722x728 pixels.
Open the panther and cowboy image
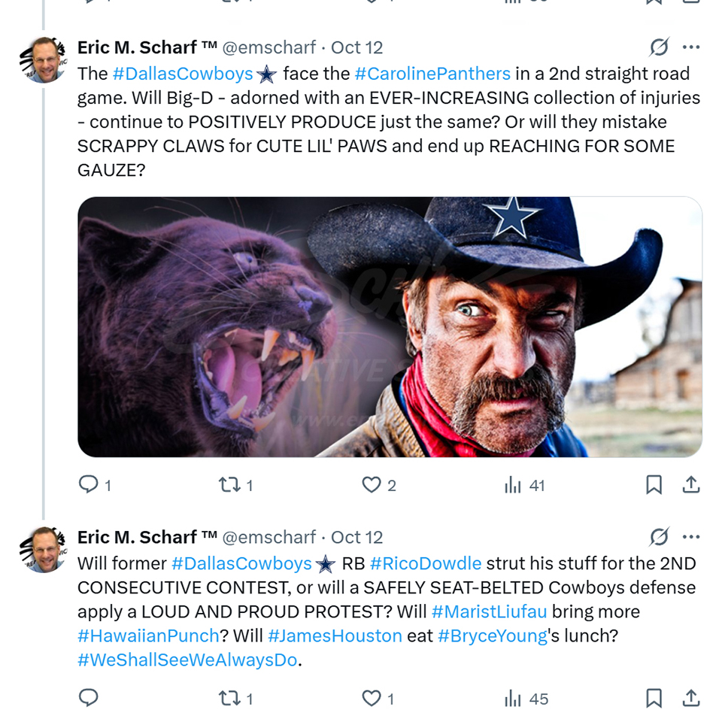click(390, 326)
